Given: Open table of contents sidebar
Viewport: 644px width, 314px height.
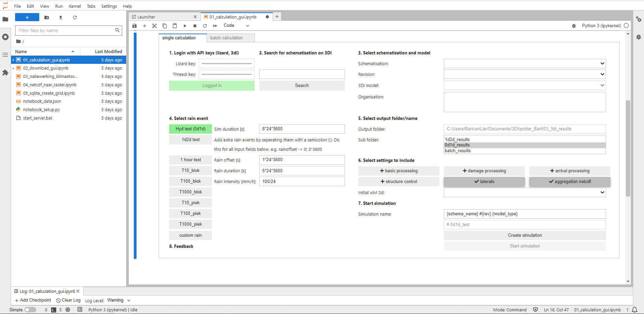Looking at the screenshot, I should [x=5, y=55].
